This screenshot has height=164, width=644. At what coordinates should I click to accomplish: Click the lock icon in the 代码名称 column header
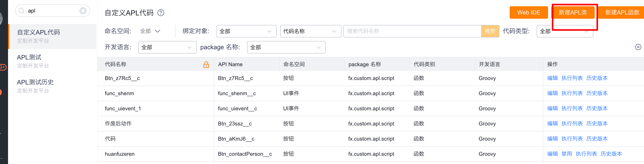click(206, 65)
